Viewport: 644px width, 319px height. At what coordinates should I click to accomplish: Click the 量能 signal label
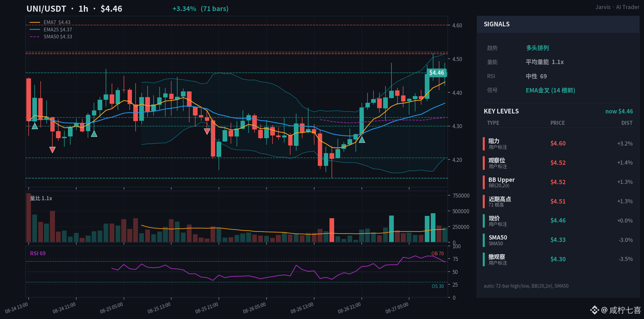click(x=492, y=62)
